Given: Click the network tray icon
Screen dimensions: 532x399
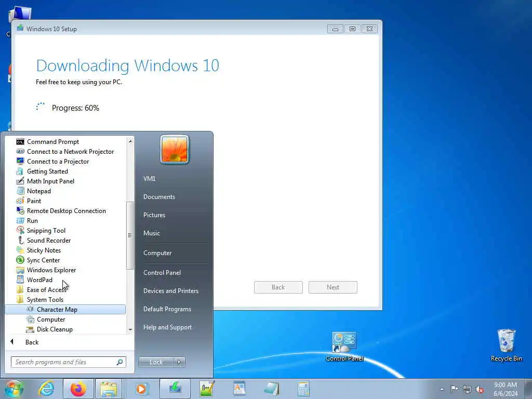Looking at the screenshot, I should point(467,389).
